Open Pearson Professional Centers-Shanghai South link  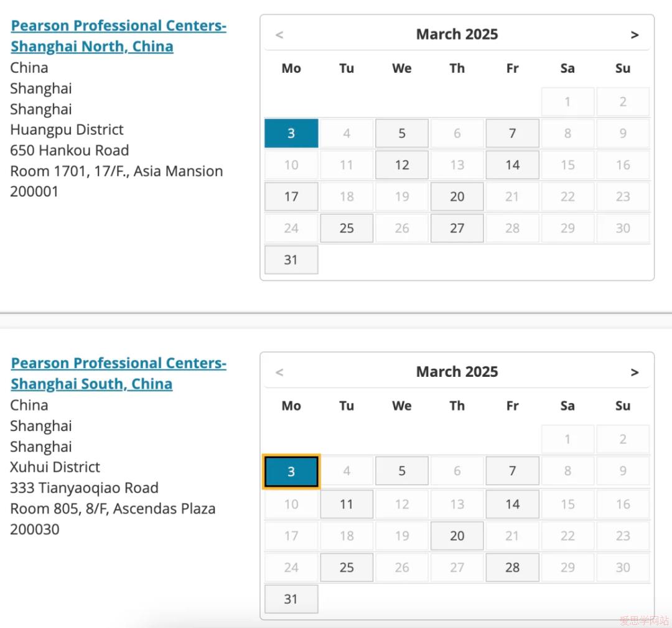pos(118,374)
